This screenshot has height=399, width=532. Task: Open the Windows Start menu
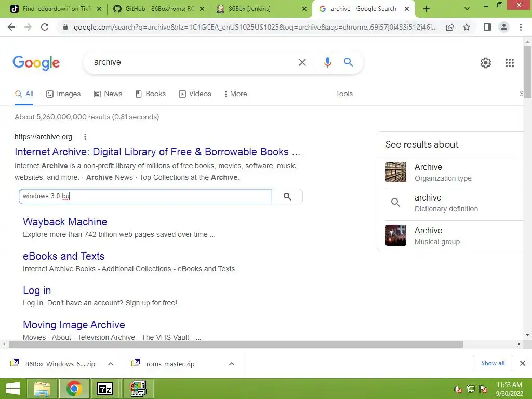coord(13,389)
